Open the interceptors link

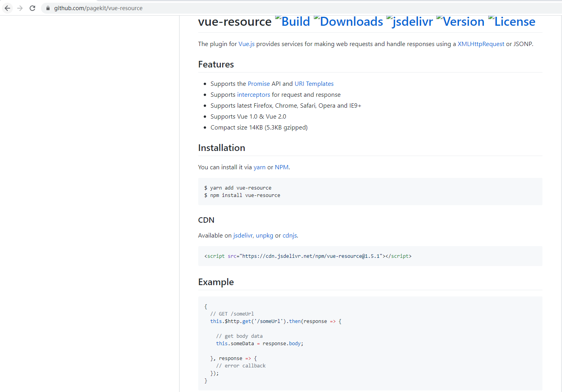click(x=254, y=95)
